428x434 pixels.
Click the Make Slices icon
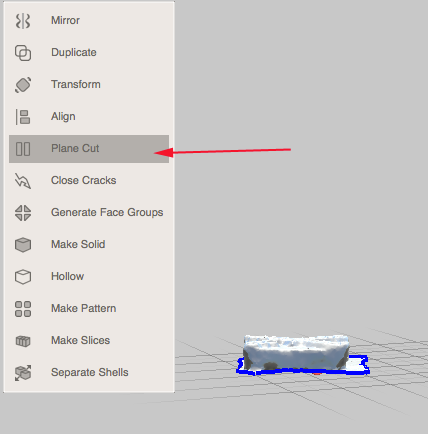coord(23,341)
